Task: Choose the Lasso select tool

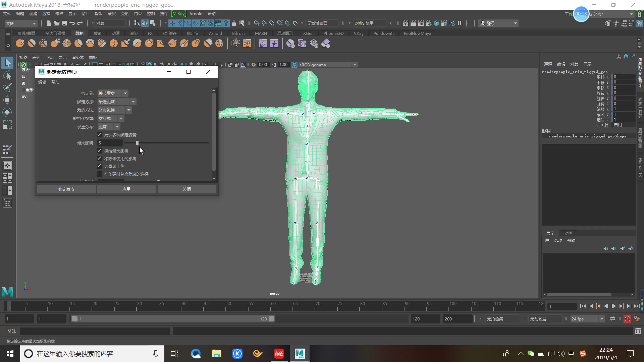Action: [7, 75]
